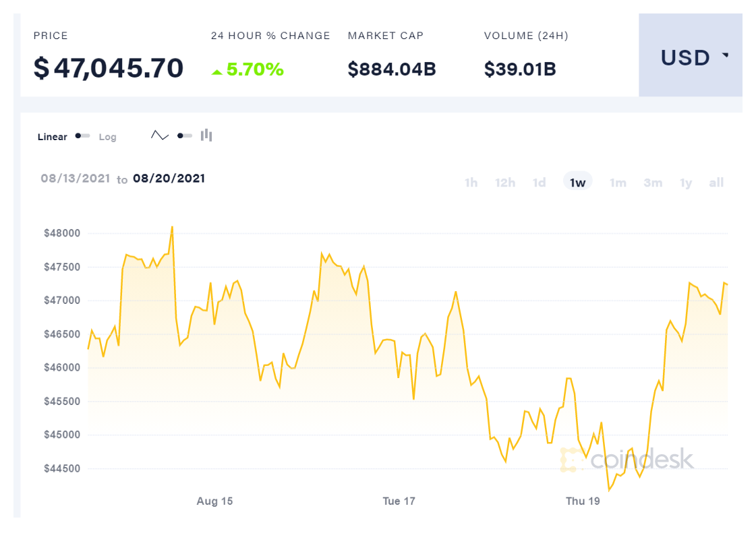Click the CoinDesk watermark logo
This screenshot has width=756, height=558.
pos(627,460)
